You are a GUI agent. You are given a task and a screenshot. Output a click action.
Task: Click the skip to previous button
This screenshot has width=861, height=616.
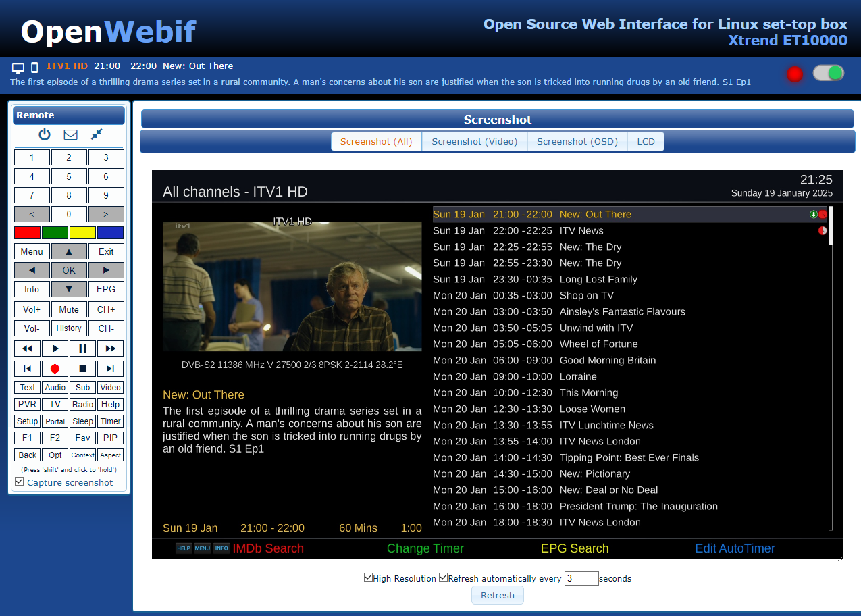[x=28, y=369]
